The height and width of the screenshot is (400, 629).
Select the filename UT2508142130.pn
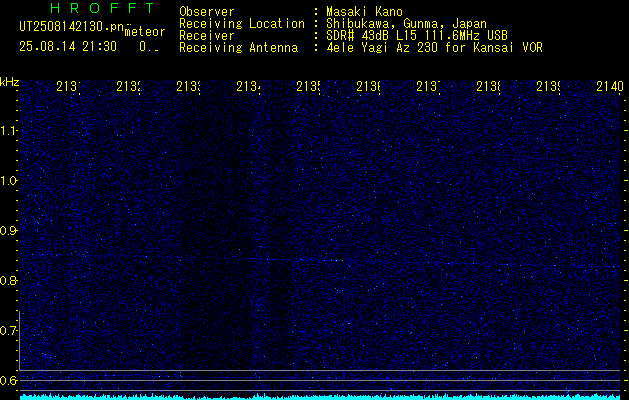point(71,27)
